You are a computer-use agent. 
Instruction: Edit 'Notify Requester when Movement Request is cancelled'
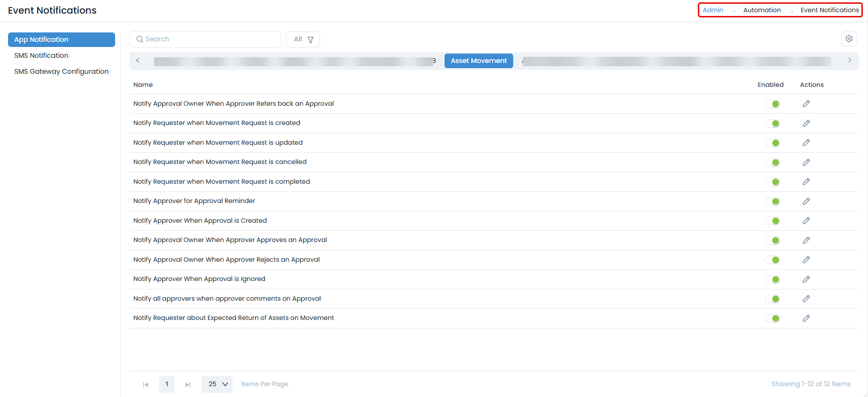point(806,162)
